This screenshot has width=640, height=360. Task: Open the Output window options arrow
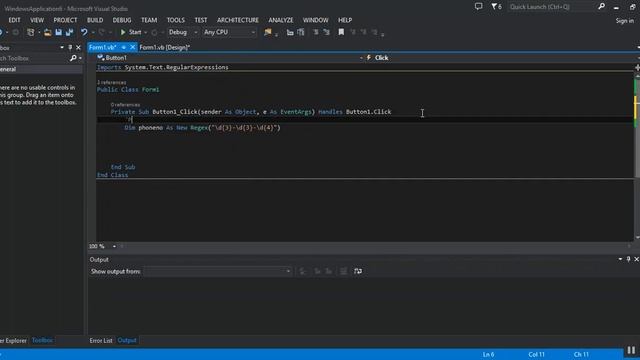tap(620, 259)
